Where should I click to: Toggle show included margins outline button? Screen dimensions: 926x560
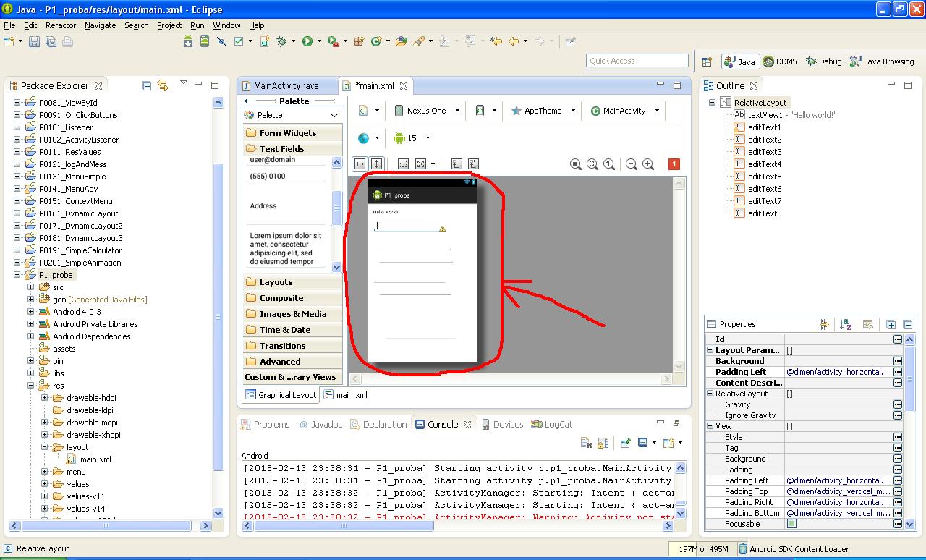click(403, 164)
